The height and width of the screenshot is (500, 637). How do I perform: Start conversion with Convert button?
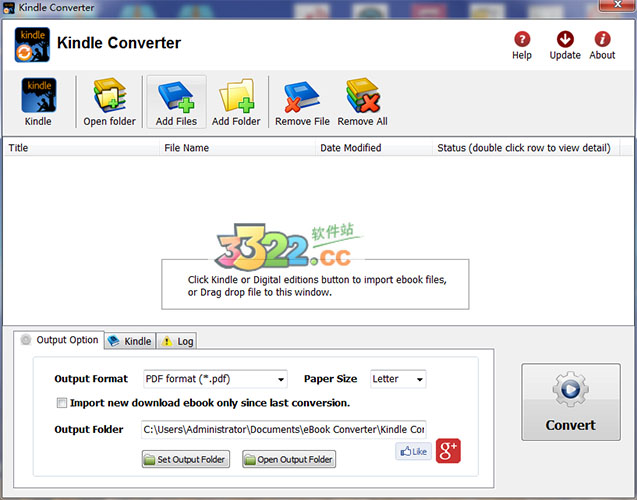coord(571,402)
